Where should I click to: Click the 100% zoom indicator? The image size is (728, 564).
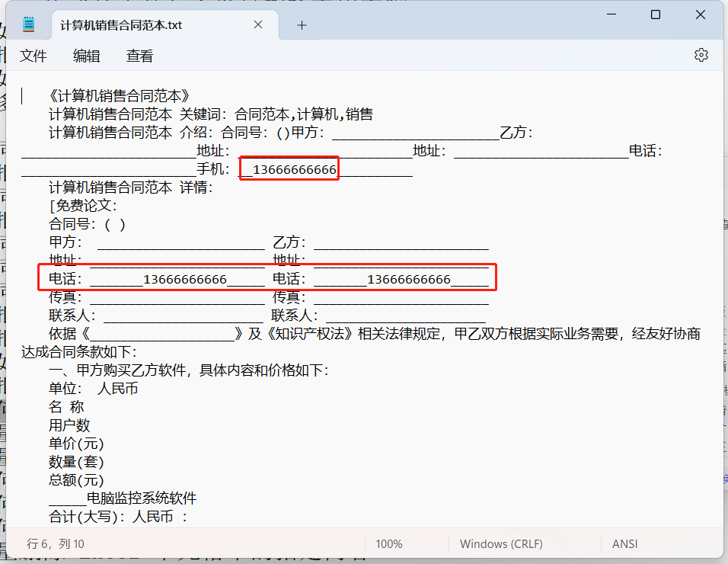[389, 543]
